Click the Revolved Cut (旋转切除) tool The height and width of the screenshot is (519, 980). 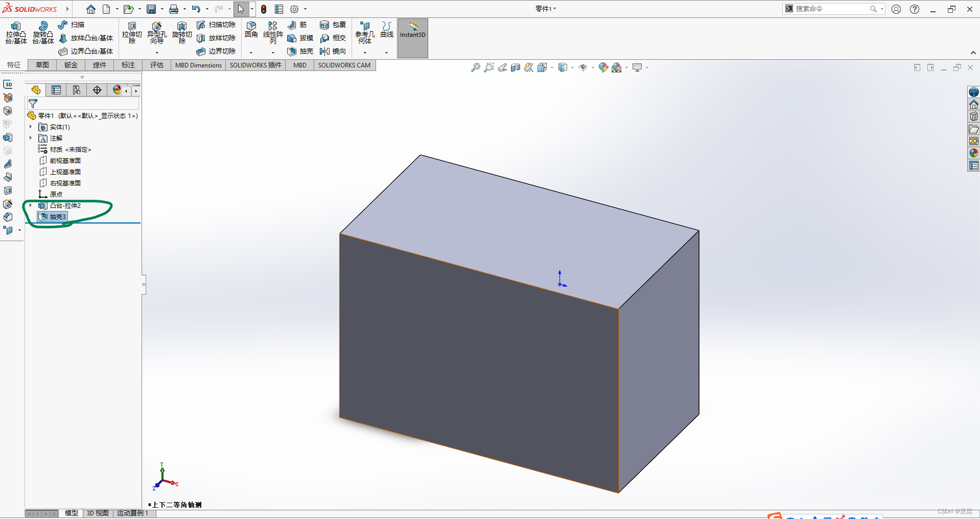point(182,33)
